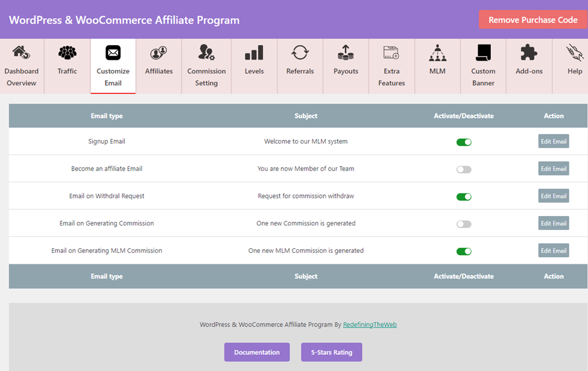Click the Extra Features tab label

(391, 77)
